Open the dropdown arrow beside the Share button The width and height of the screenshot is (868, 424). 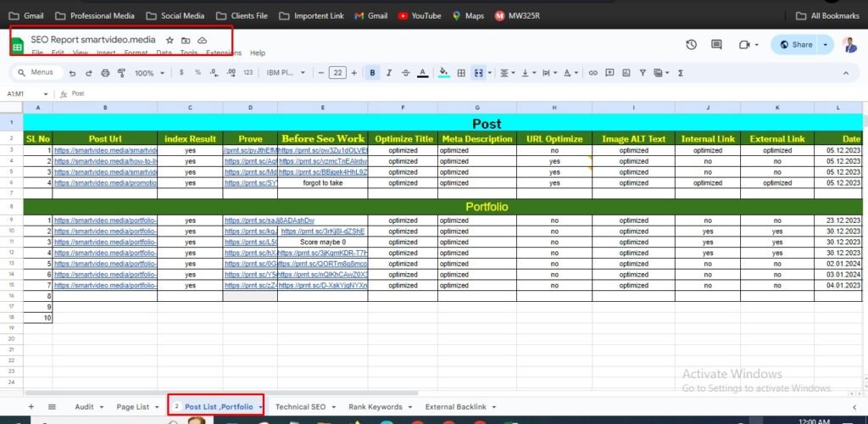(826, 45)
